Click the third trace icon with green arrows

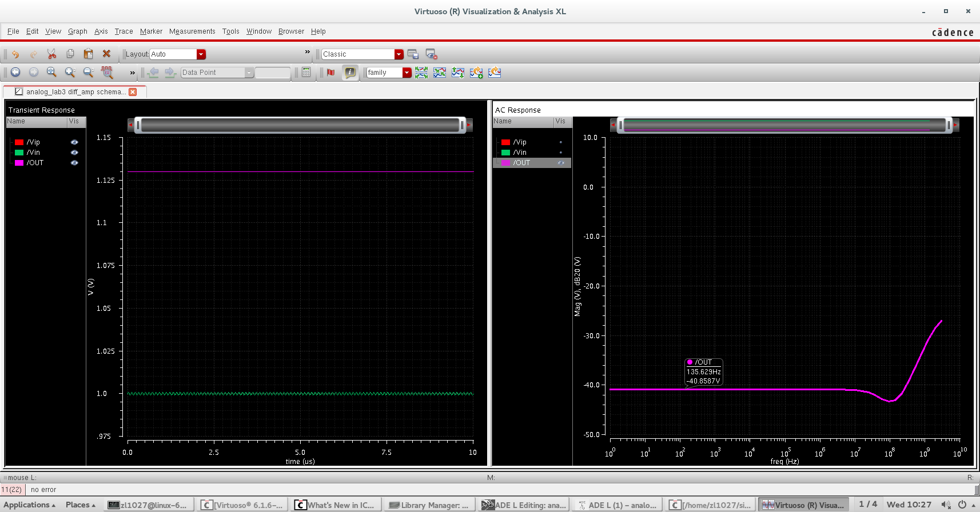coord(458,73)
